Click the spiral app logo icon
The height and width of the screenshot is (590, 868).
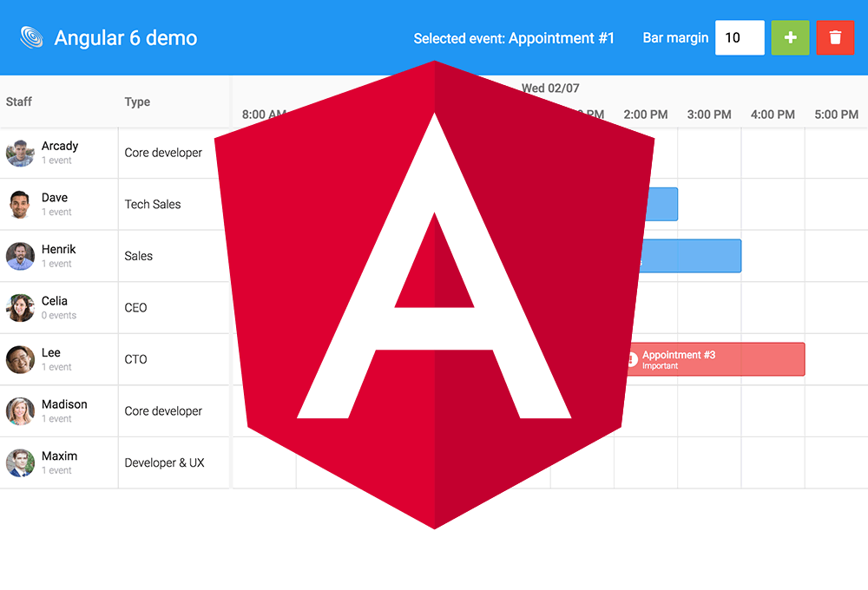[x=31, y=37]
